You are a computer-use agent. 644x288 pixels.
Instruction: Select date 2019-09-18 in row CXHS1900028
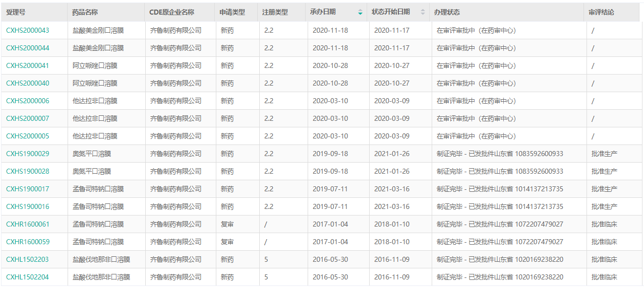pyautogui.click(x=330, y=171)
